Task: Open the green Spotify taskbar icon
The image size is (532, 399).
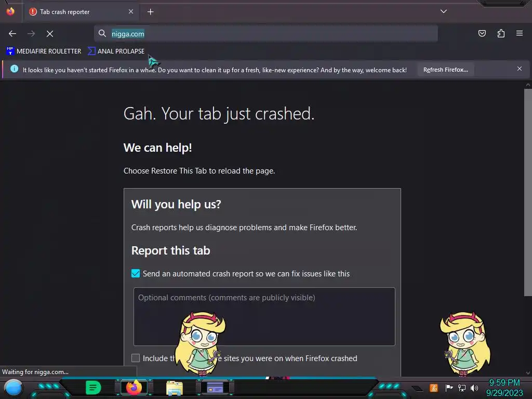Action: [x=94, y=388]
